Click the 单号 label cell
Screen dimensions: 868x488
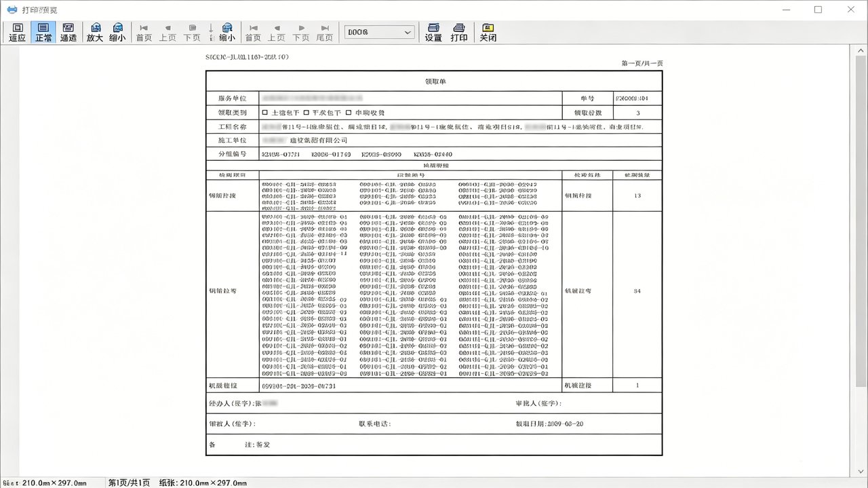(587, 98)
